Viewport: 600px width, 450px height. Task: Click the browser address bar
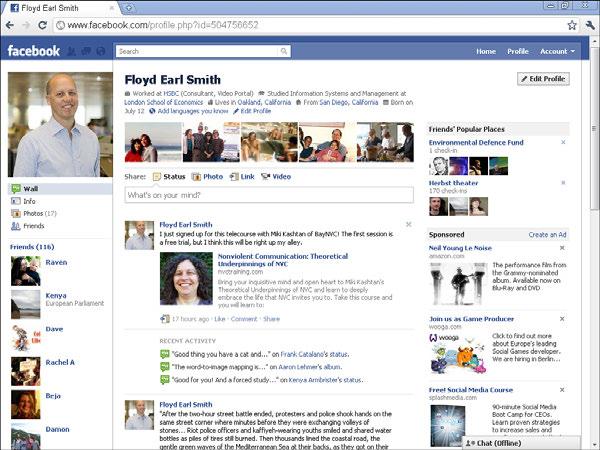310,25
